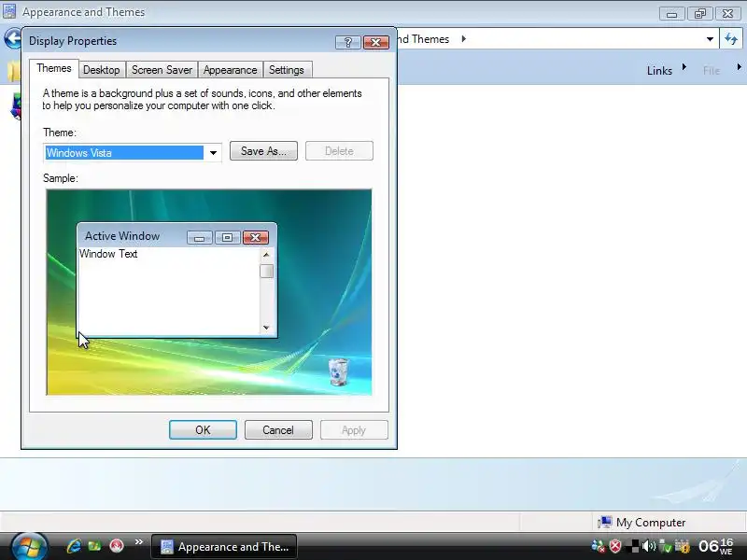Switch to the Screen Saver tab

[162, 69]
